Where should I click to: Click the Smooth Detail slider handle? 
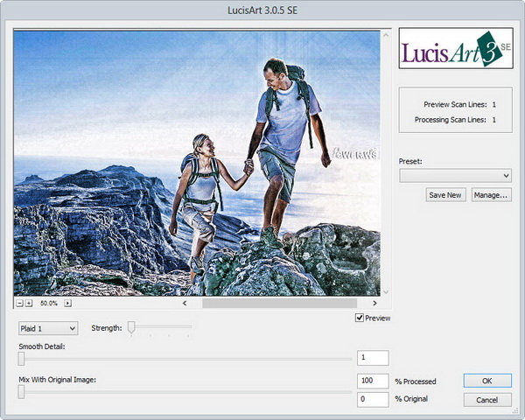[22, 357]
